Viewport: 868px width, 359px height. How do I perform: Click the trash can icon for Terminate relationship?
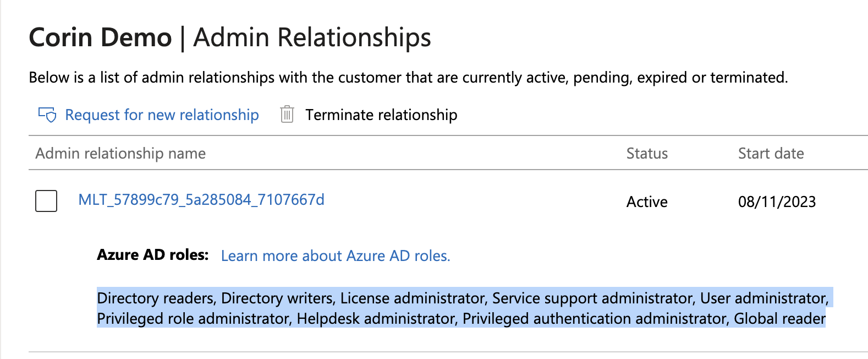pyautogui.click(x=287, y=115)
